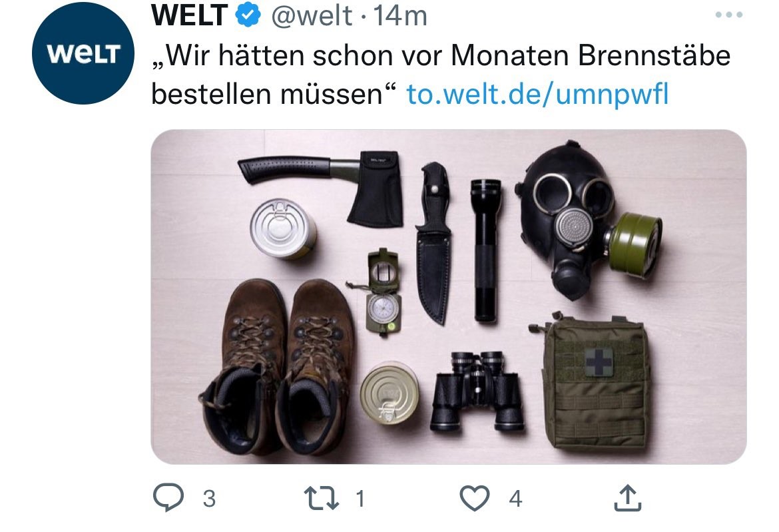Open the @welt handle
This screenshot has height=532, width=779.
pyautogui.click(x=312, y=16)
